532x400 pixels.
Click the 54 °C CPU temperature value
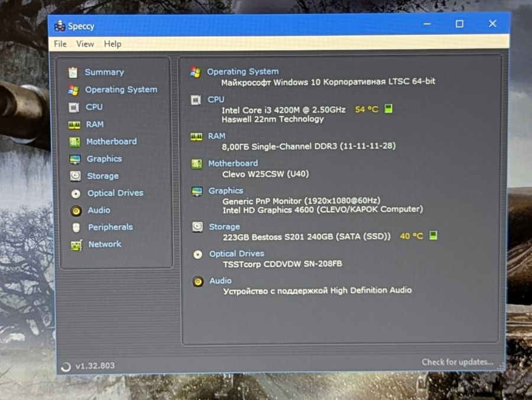pyautogui.click(x=366, y=109)
